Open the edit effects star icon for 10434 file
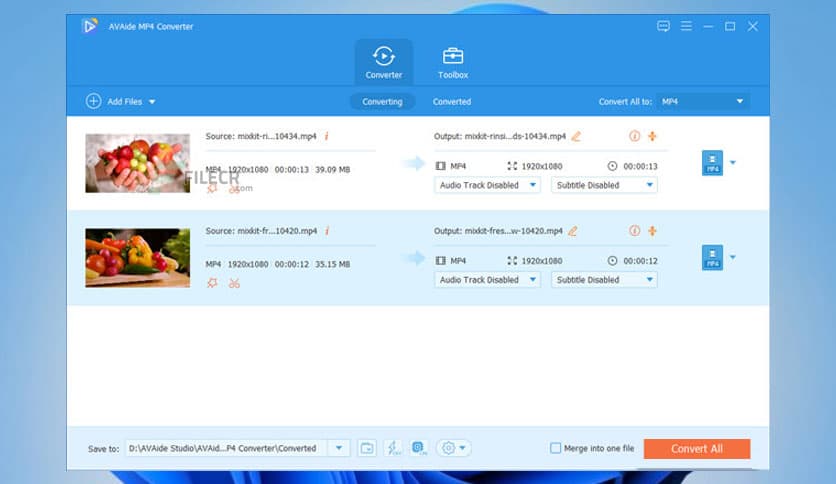 coord(212,188)
